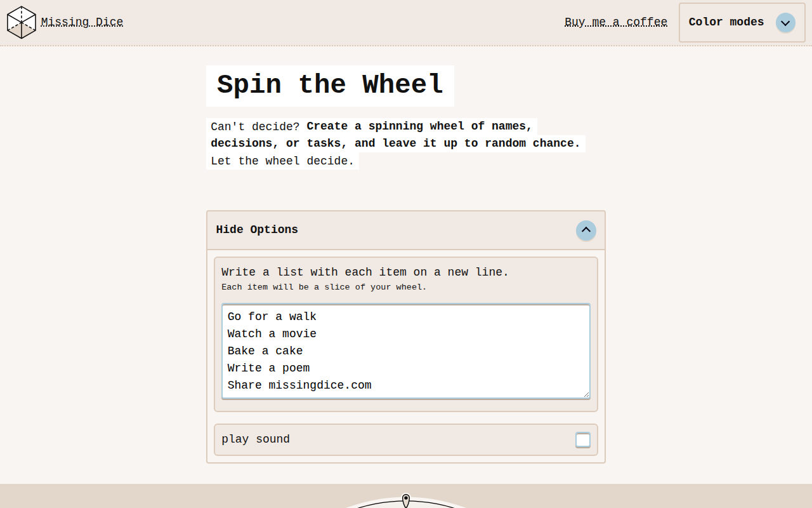Click the 'Bake a cake' line

tap(265, 351)
